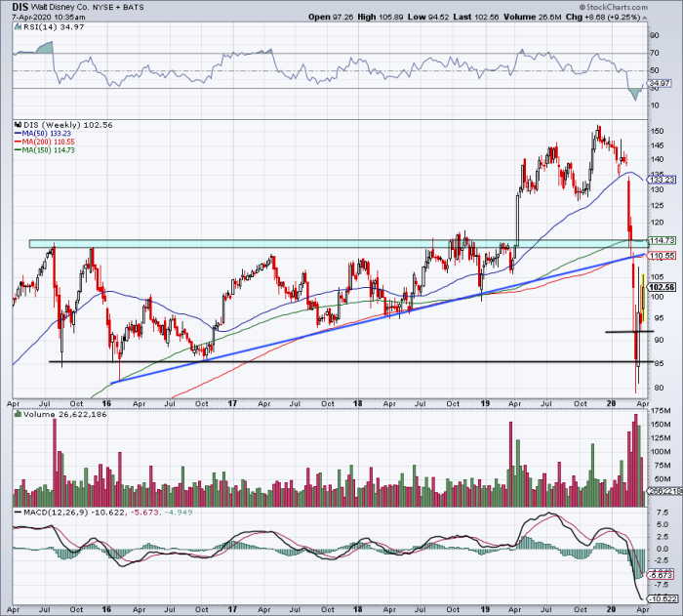Click the Chg +8.68 (+9.25%) value
Image resolution: width=683 pixels, height=616 pixels.
coord(603,17)
